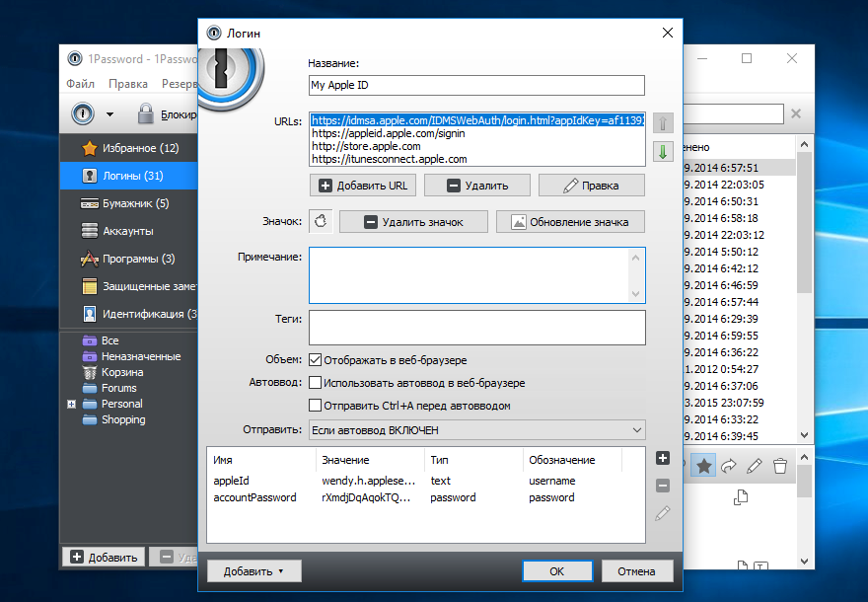The image size is (868, 602).
Task: Click 'Удалить значок' button
Action: (413, 222)
